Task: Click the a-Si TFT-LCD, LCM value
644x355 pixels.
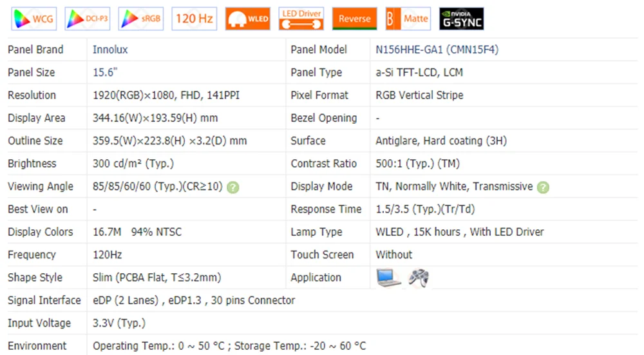Action: (419, 72)
